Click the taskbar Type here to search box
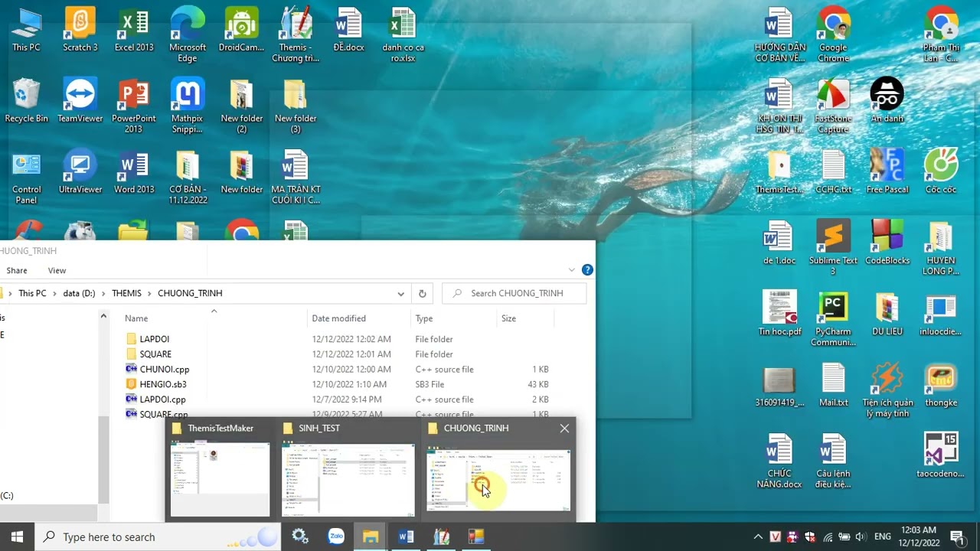This screenshot has width=980, height=551. [157, 536]
